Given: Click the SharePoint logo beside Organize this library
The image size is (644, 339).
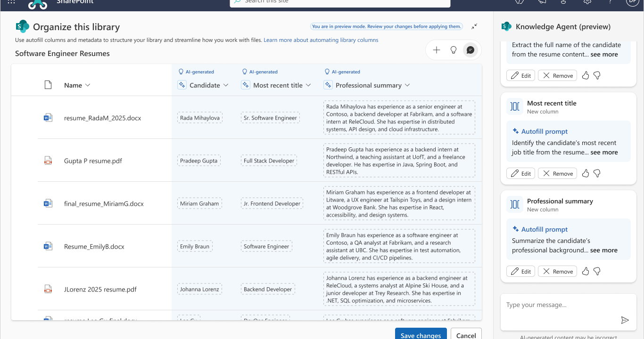Looking at the screenshot, I should point(22,27).
